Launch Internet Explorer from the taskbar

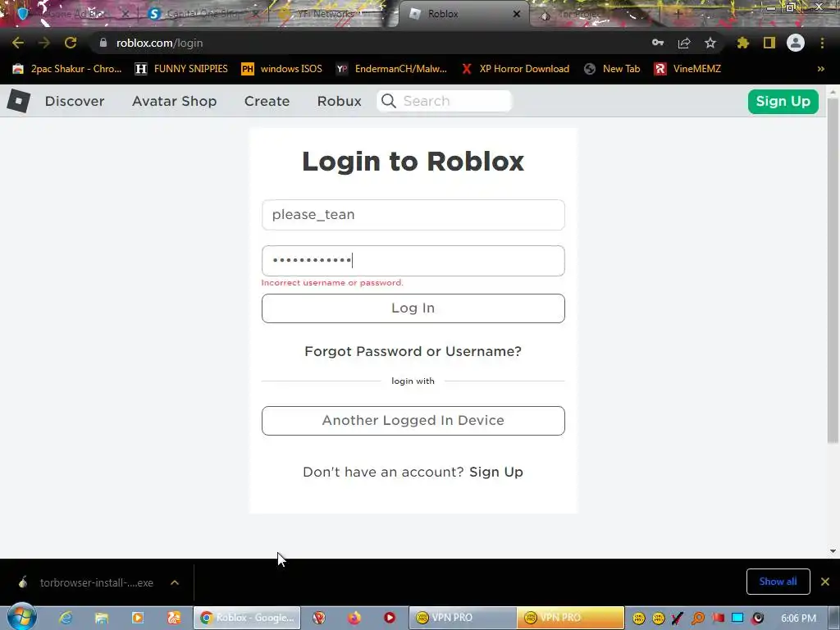[66, 618]
